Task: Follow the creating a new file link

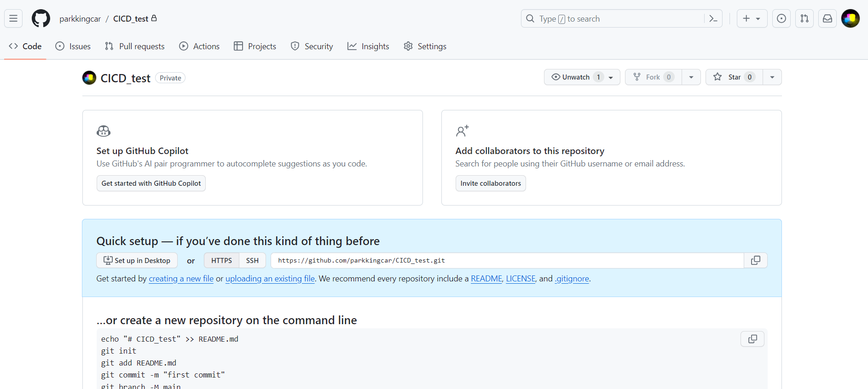Action: 181,279
